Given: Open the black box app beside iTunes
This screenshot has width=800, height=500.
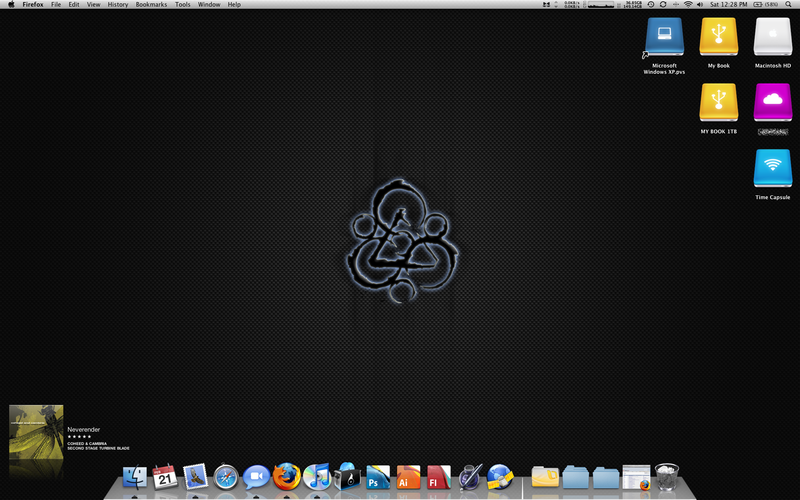Looking at the screenshot, I should (347, 477).
